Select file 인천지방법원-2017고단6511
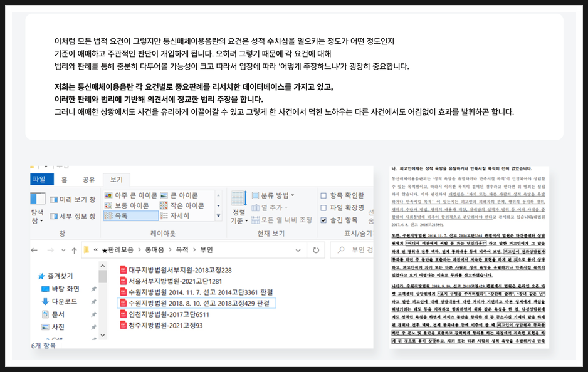This screenshot has width=588, height=372. [165, 314]
